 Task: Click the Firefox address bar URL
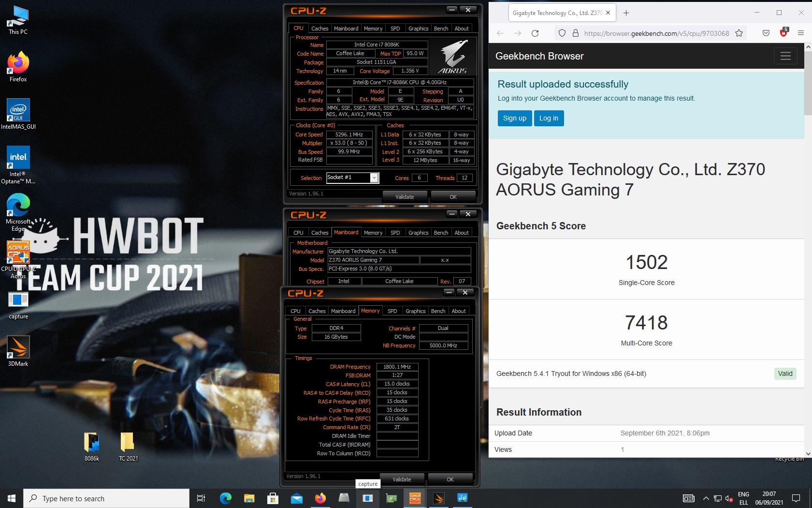tap(656, 33)
